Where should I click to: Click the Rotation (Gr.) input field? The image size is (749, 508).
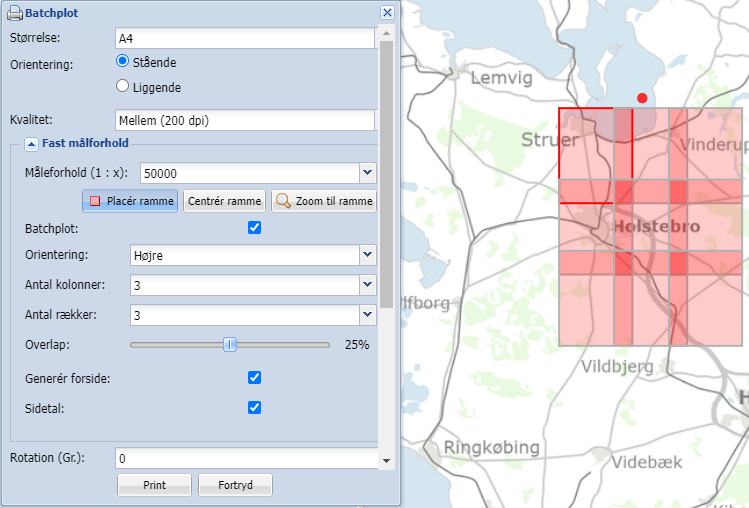tap(245, 459)
